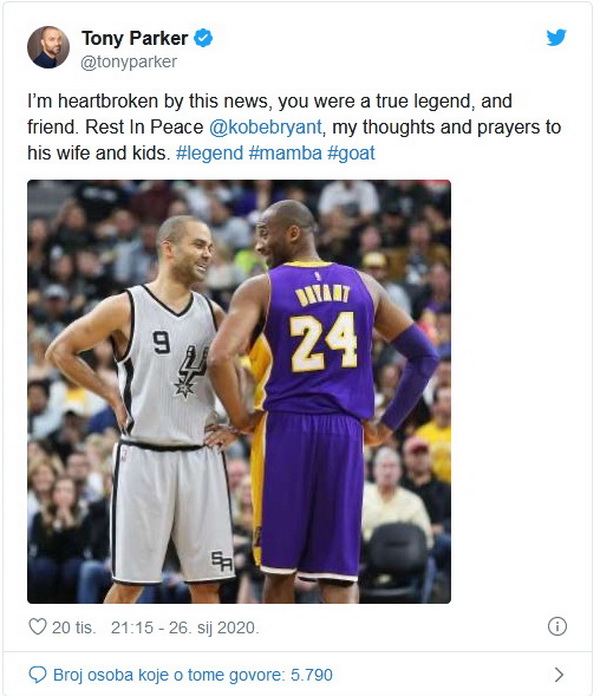
Task: Click the number 24 jersey in photo
Action: [x=323, y=341]
